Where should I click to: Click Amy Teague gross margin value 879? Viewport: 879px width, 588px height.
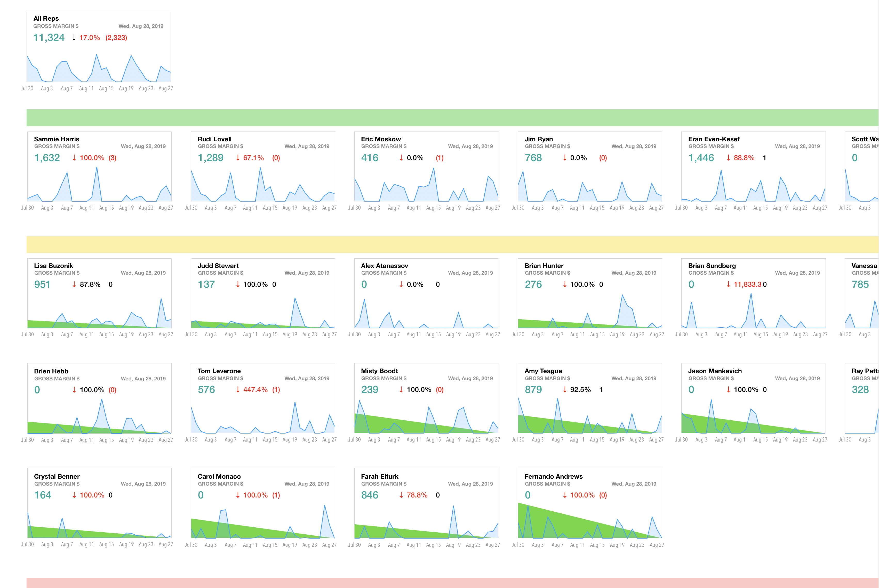pyautogui.click(x=533, y=390)
